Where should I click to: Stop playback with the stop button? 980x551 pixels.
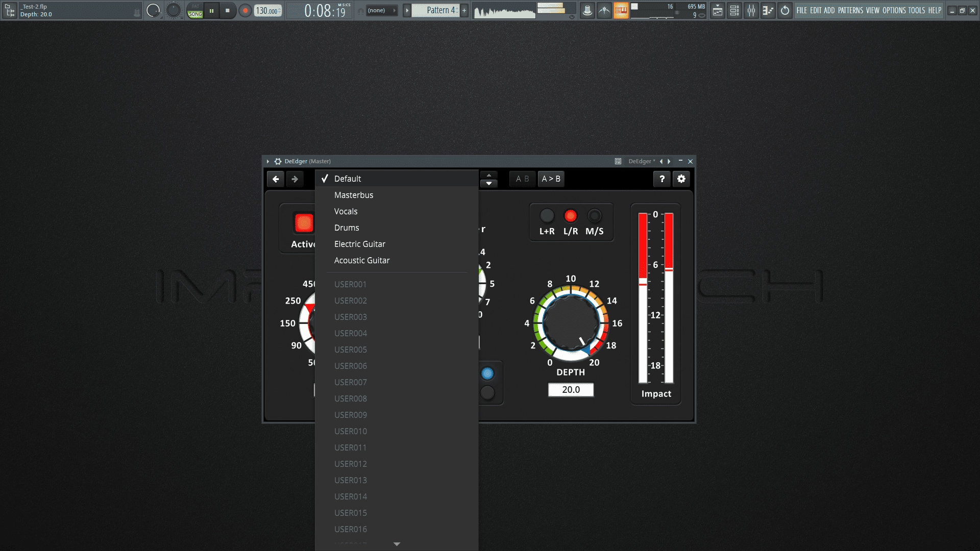tap(228, 11)
